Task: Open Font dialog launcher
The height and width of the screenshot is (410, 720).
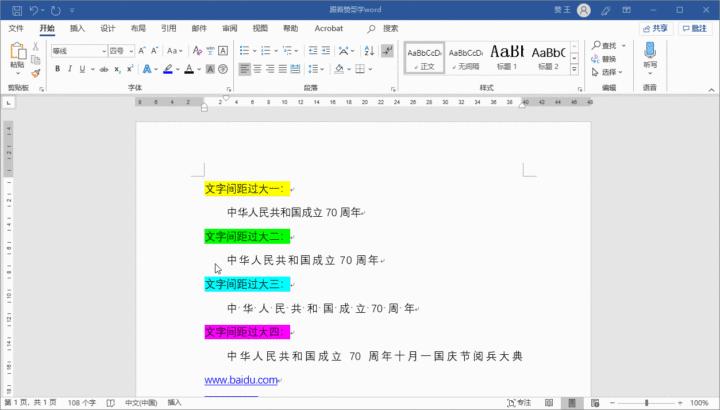Action: click(229, 89)
